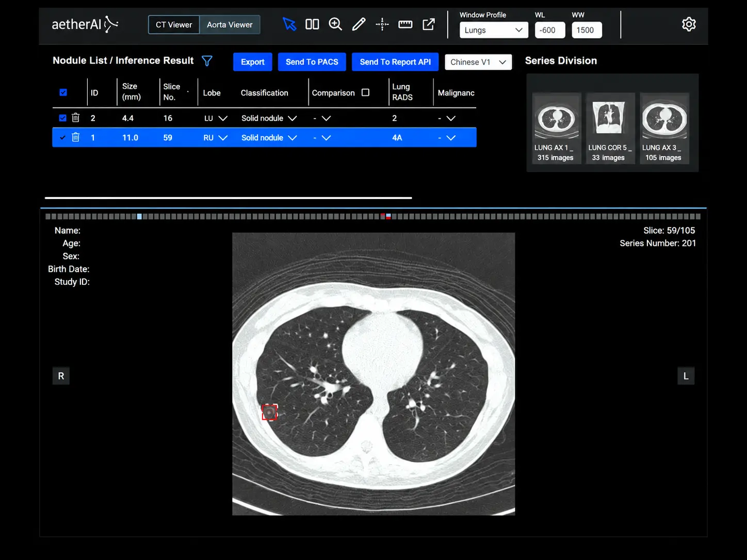Switch to Aorta Viewer tab
This screenshot has height=560, width=747.
[x=230, y=25]
